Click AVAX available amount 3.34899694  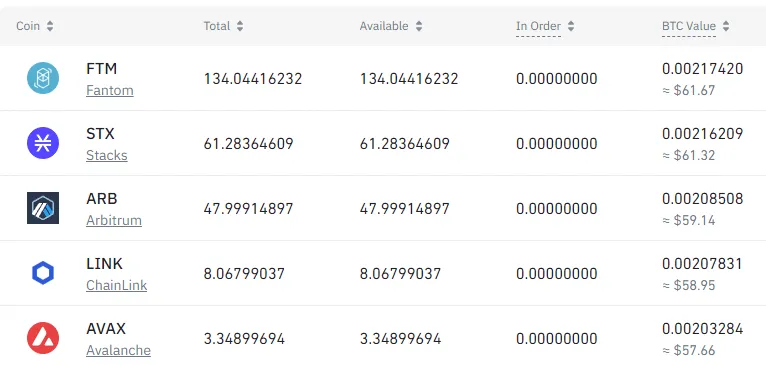point(400,339)
